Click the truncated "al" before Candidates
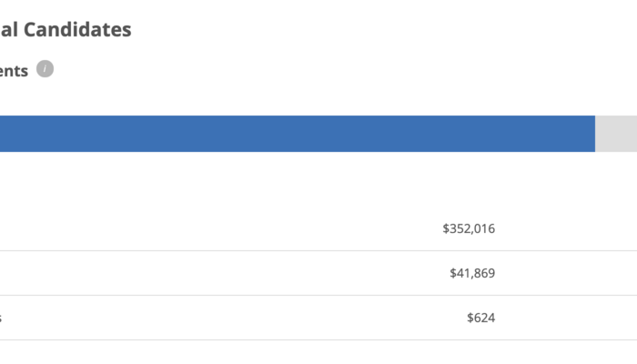This screenshot has height=364, width=637. point(9,29)
